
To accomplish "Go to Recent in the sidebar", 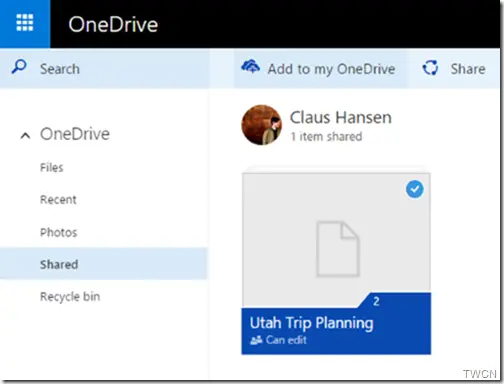I will point(58,199).
